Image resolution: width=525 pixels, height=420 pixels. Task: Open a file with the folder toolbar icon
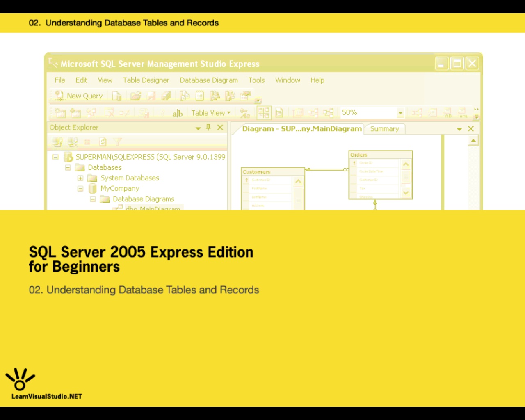coord(135,96)
